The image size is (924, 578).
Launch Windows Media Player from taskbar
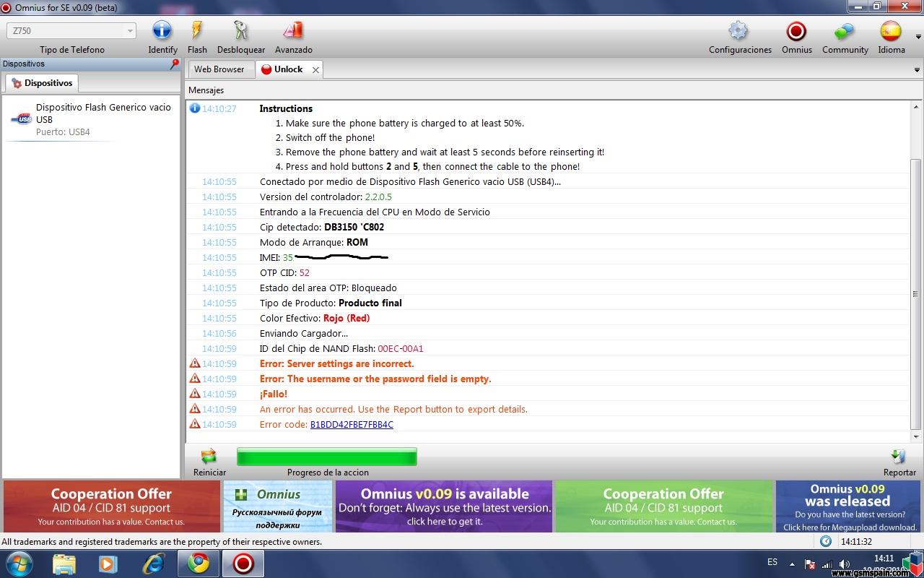point(108,563)
